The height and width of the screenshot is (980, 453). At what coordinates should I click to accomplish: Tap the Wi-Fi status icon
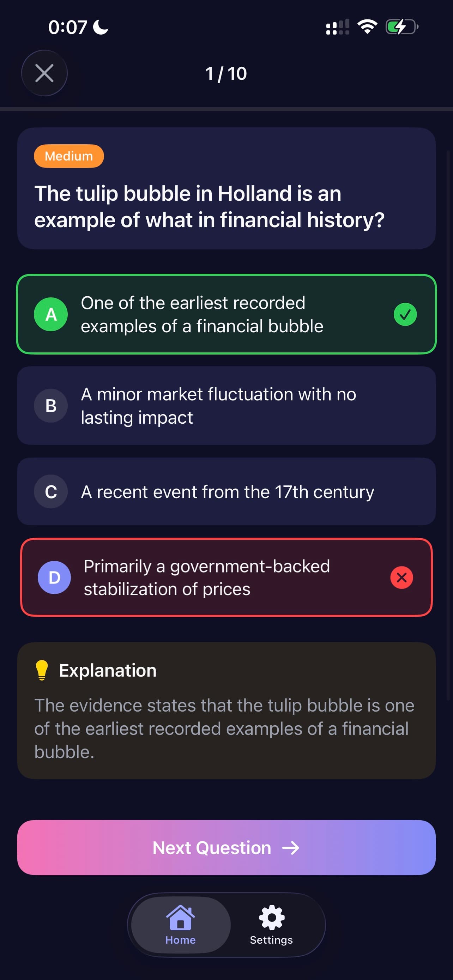tap(366, 26)
